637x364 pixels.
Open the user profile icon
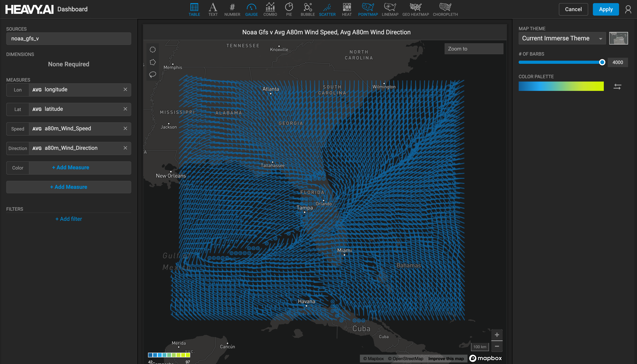coord(628,10)
